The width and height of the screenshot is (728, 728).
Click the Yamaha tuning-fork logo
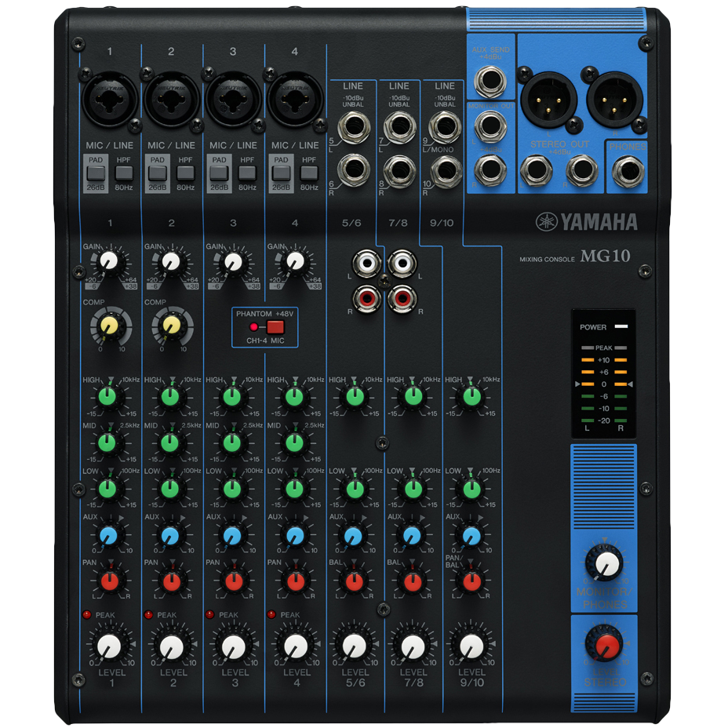[547, 222]
